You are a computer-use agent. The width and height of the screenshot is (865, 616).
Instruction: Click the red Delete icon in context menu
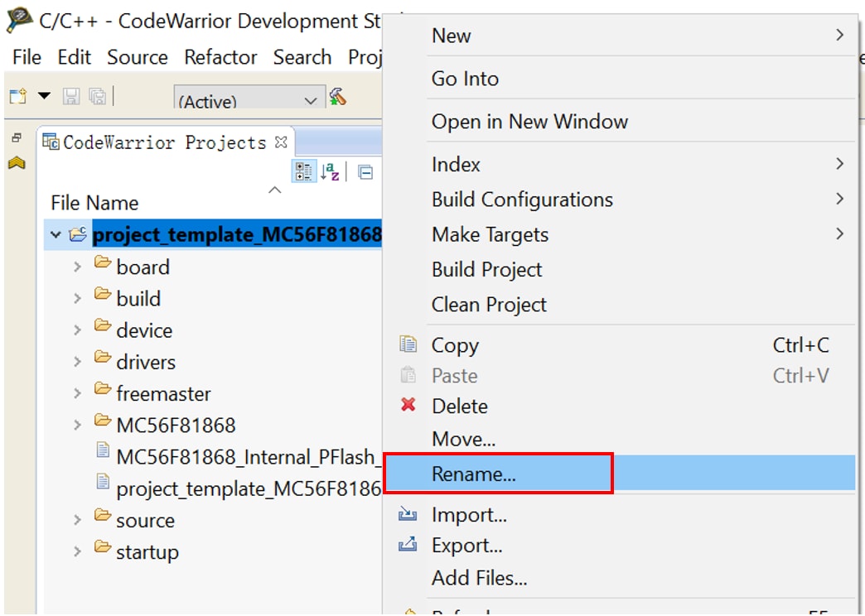click(408, 406)
